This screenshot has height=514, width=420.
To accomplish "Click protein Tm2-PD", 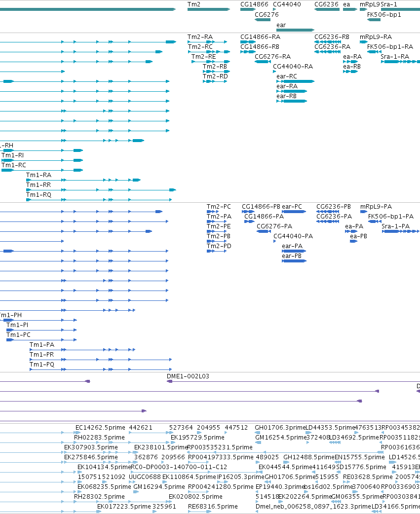I will point(219,246).
